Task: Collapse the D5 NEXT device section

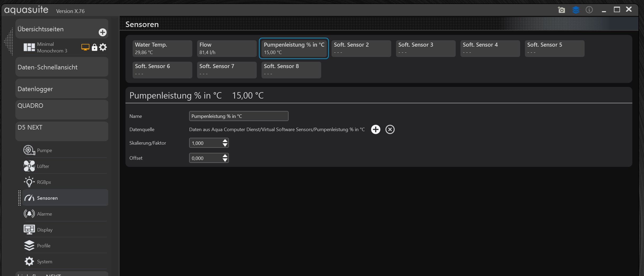Action: pyautogui.click(x=62, y=131)
